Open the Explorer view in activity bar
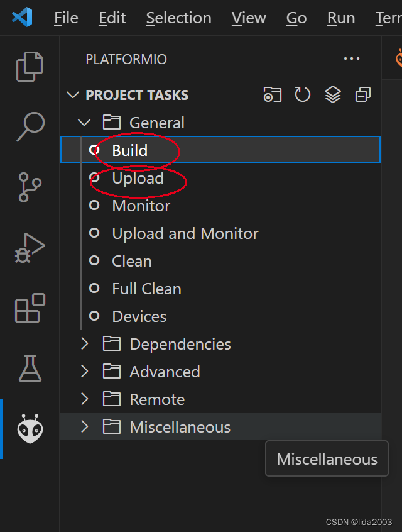Screen dimensions: 402x532 30,66
